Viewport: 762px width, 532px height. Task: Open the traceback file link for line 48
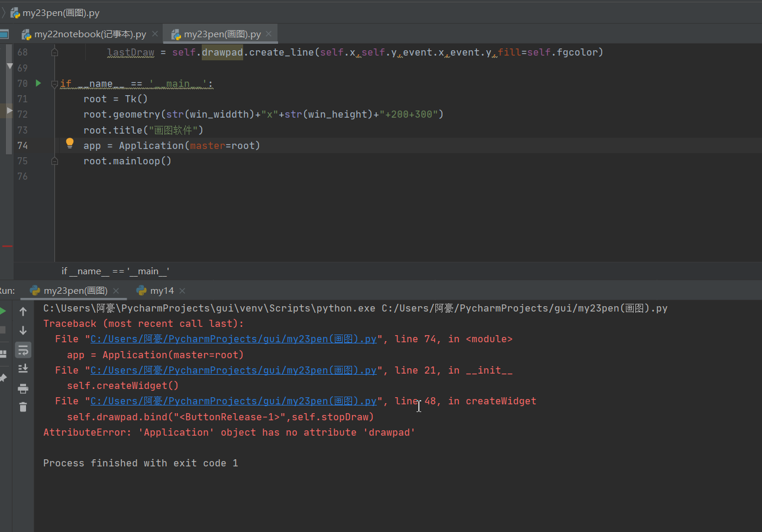pos(233,401)
